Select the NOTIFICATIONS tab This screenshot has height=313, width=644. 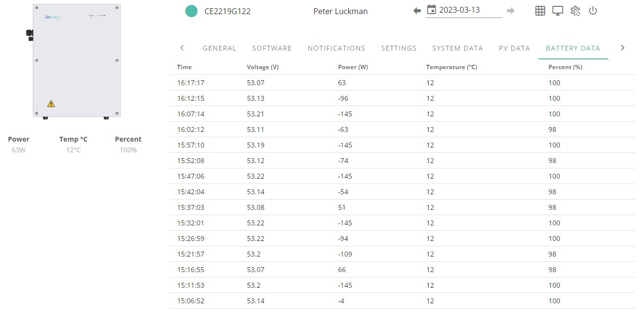(337, 48)
